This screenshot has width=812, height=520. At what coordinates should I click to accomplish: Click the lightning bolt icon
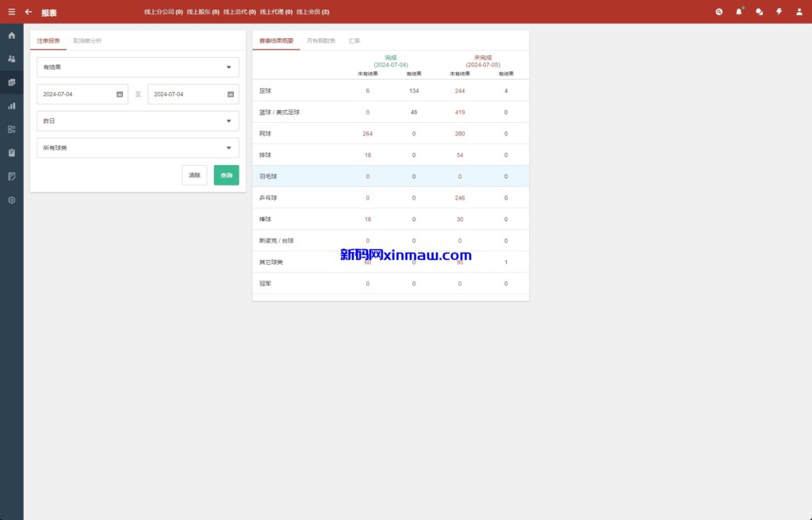click(779, 12)
